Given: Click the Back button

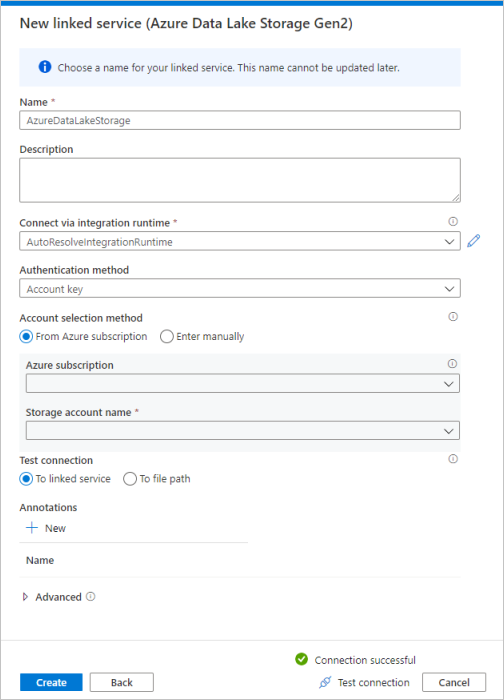Looking at the screenshot, I should (122, 682).
